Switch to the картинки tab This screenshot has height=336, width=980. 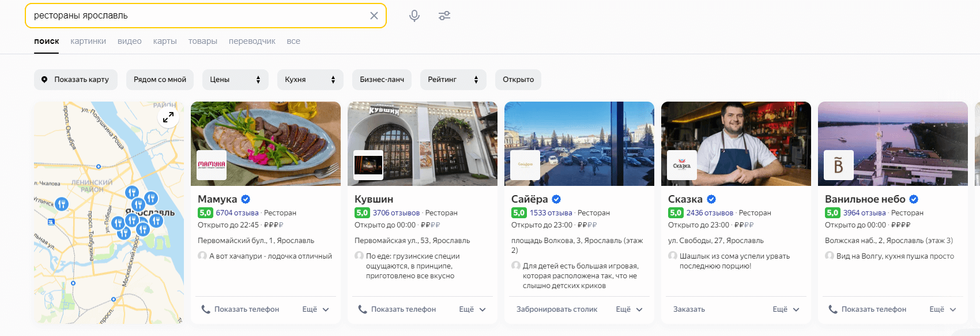[88, 42]
